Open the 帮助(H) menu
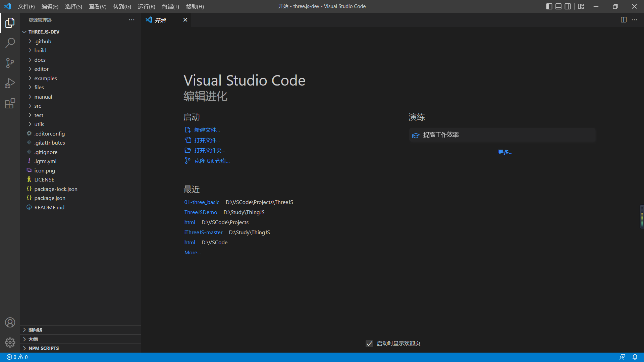 point(195,6)
